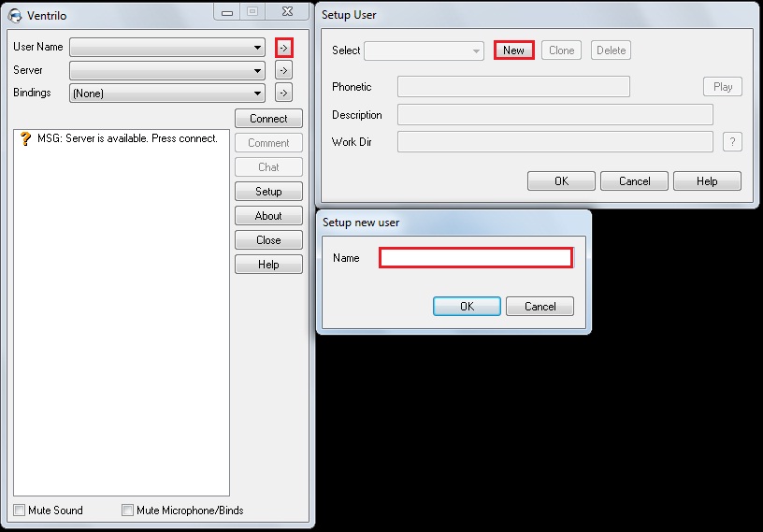Expand the User Name dropdown
The width and height of the screenshot is (763, 532).
point(167,48)
